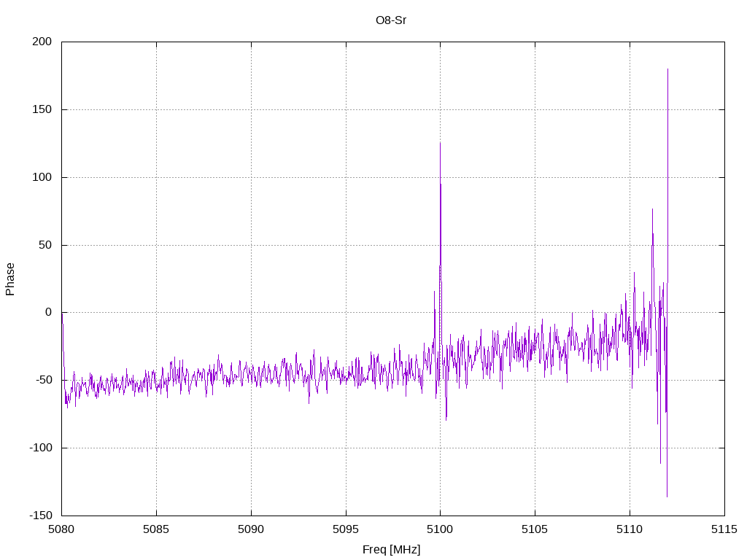This screenshot has height=560, width=747.
Task: Click the 0 y-axis tick label
Action: [49, 312]
